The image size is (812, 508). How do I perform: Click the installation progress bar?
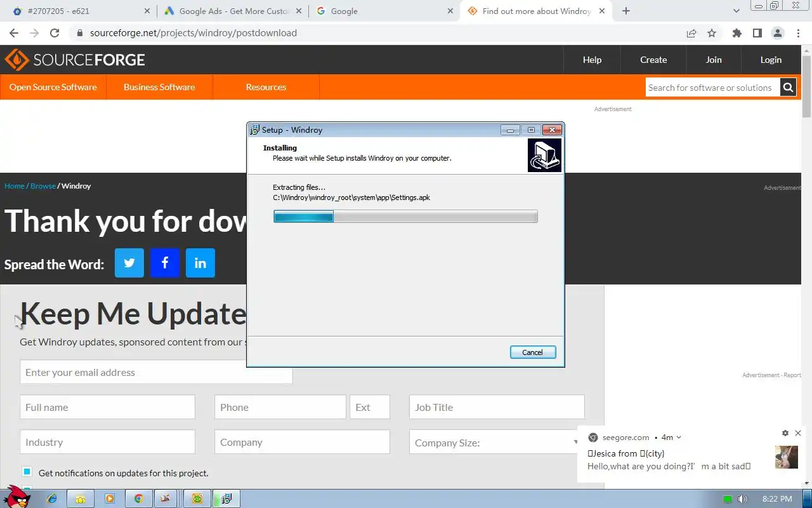405,217
